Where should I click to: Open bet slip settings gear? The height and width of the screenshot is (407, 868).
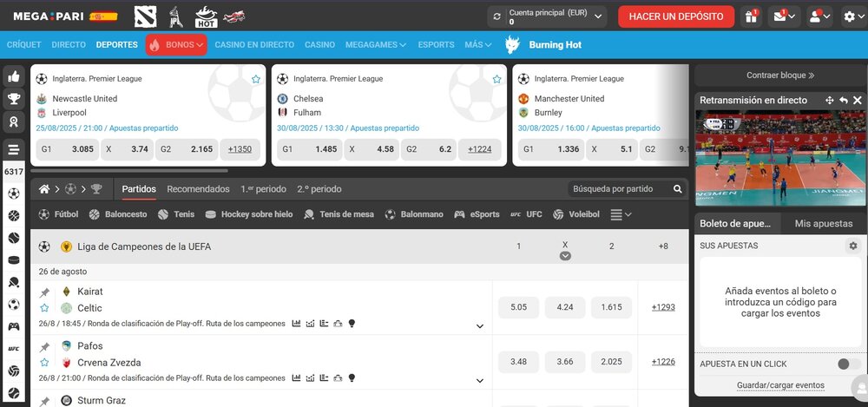coord(853,246)
